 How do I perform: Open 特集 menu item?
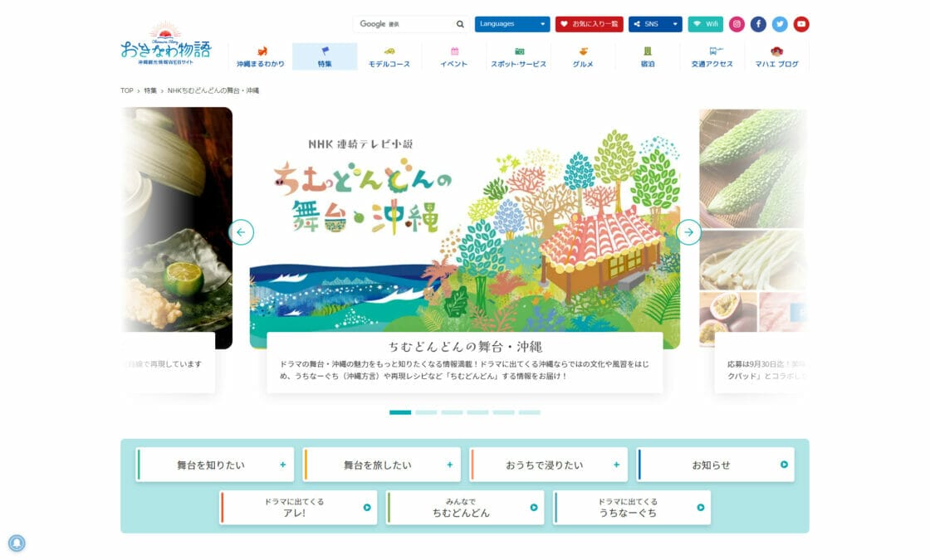325,57
